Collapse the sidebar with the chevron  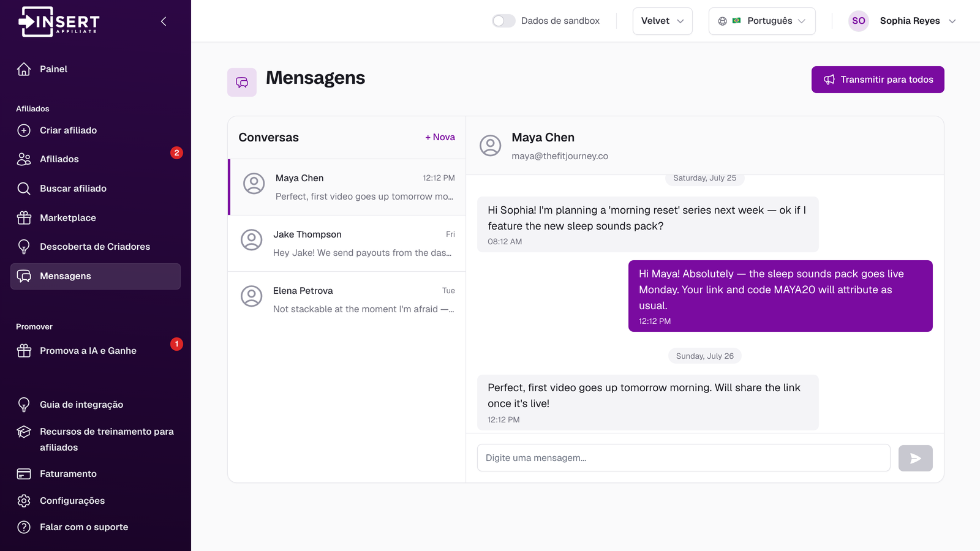pos(164,21)
